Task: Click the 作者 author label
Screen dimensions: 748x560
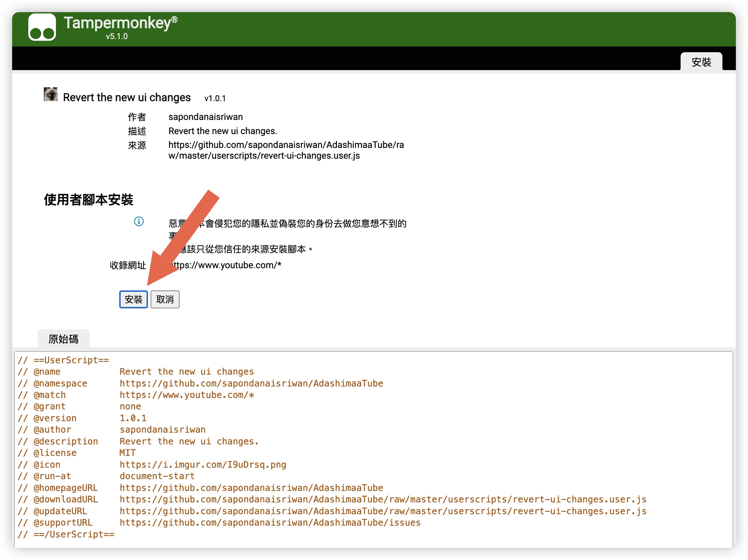Action: (x=137, y=117)
